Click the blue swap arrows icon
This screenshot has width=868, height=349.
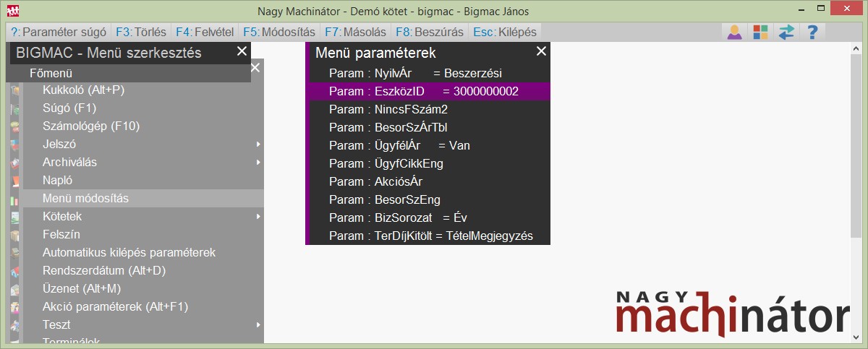point(786,32)
